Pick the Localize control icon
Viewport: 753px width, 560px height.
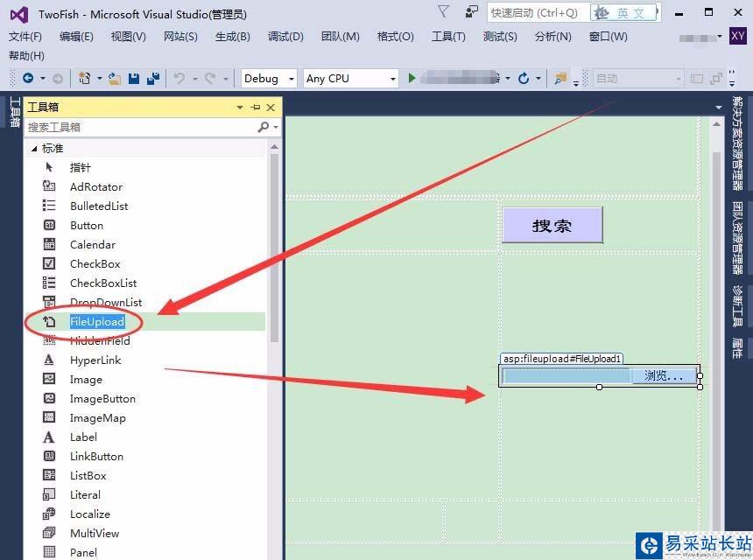49,514
